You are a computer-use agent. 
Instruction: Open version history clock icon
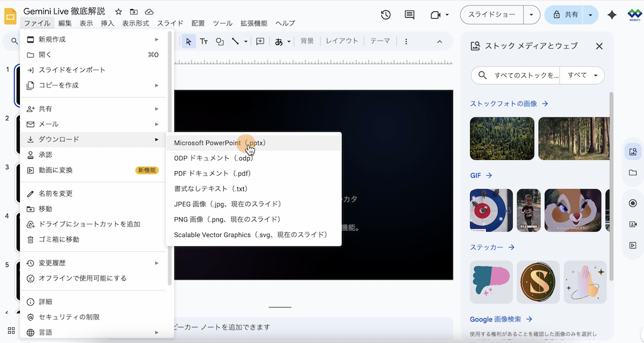385,15
